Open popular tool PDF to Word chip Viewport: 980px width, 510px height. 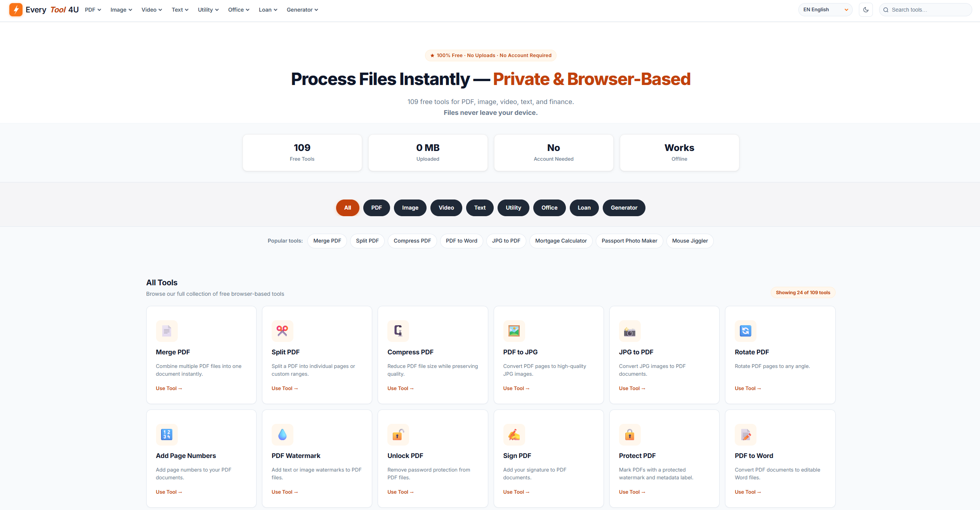click(461, 241)
